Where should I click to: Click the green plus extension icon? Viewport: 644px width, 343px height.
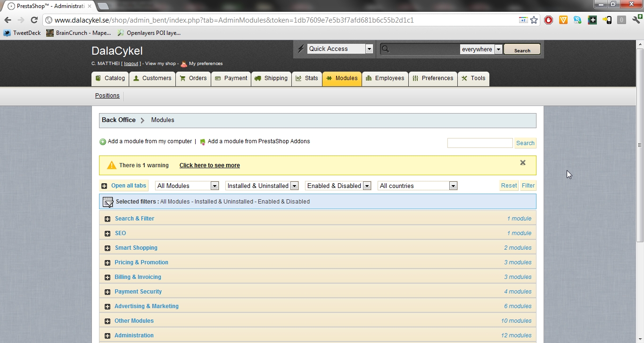coord(592,20)
